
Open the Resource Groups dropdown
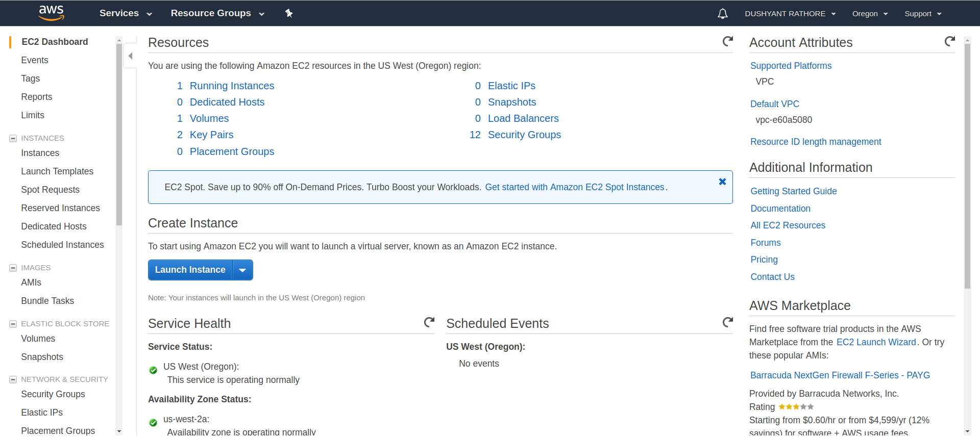pos(217,13)
